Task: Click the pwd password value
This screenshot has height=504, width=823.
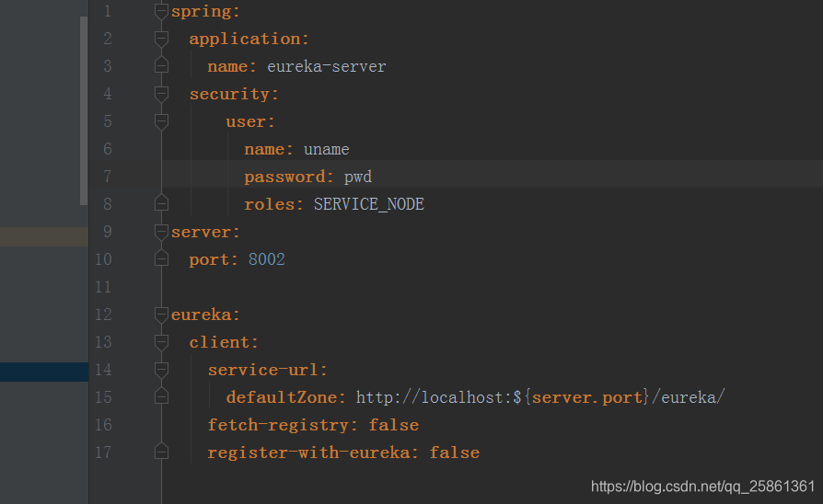Action: tap(358, 178)
